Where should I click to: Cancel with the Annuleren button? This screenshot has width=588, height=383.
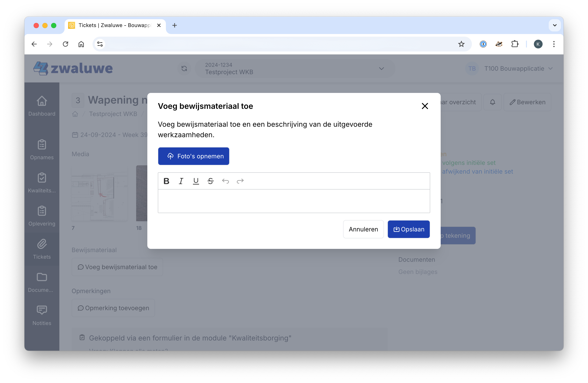pos(363,229)
